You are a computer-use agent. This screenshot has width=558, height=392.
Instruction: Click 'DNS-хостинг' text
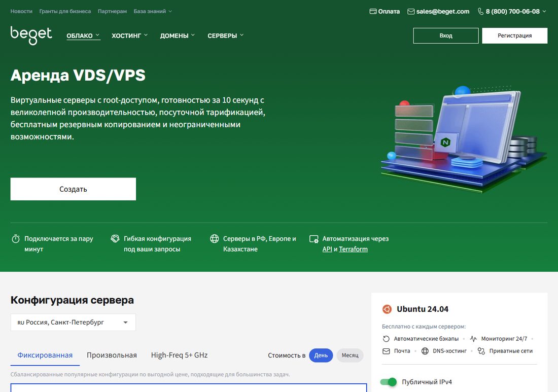pyautogui.click(x=449, y=351)
